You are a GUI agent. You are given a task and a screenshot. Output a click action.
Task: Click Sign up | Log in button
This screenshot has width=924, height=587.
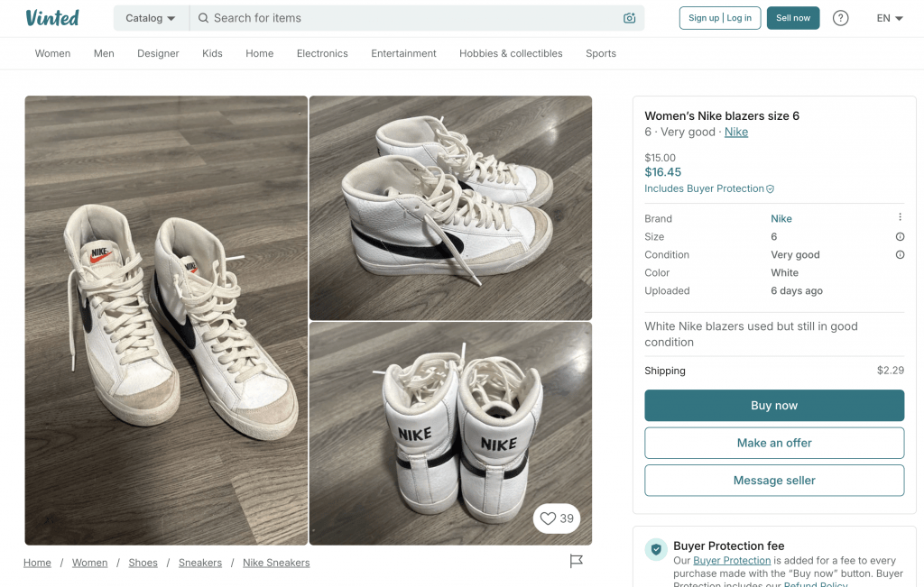(x=719, y=18)
